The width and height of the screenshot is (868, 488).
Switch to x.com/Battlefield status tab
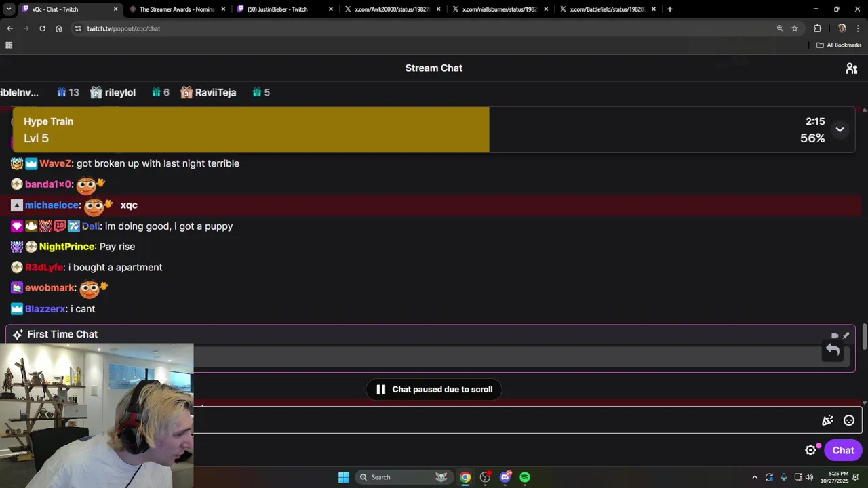point(607,9)
